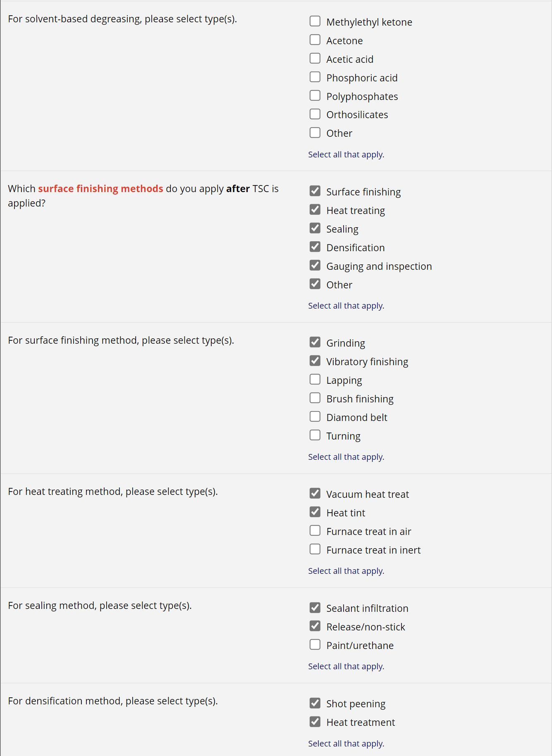The height and width of the screenshot is (756, 552).
Task: Tick the Orthosilicates checkbox
Action: pyautogui.click(x=315, y=114)
